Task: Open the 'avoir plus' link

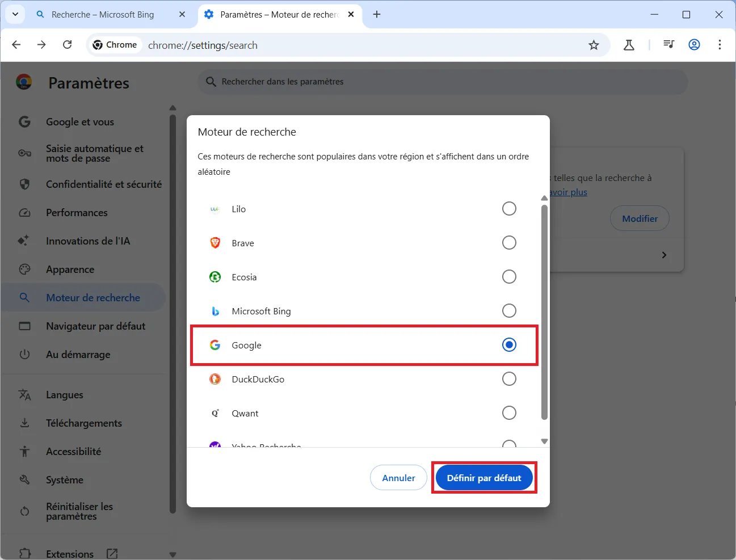Action: (x=569, y=192)
